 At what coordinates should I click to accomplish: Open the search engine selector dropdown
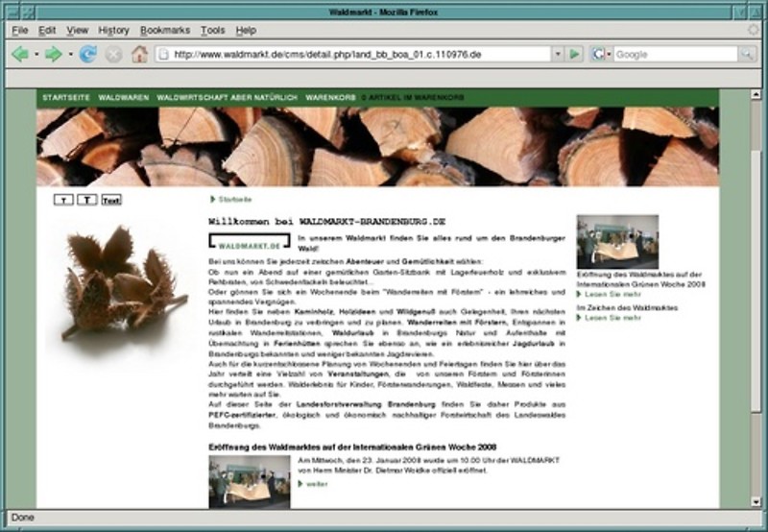click(x=609, y=55)
